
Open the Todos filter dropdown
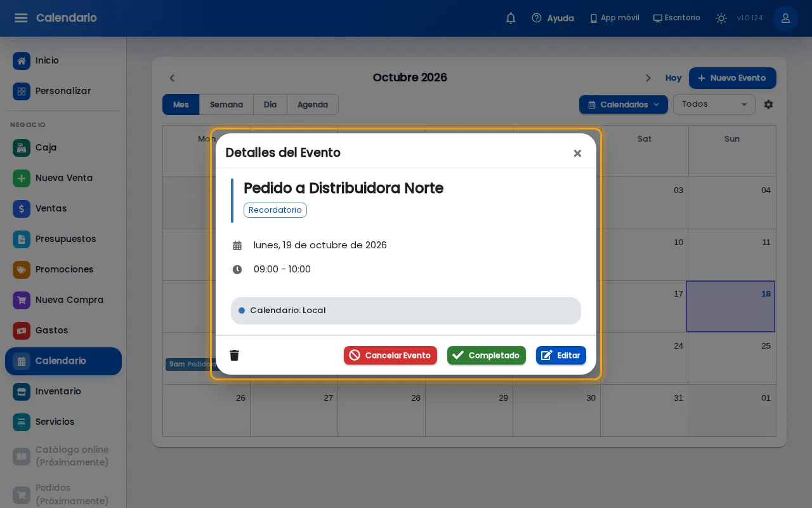click(714, 104)
